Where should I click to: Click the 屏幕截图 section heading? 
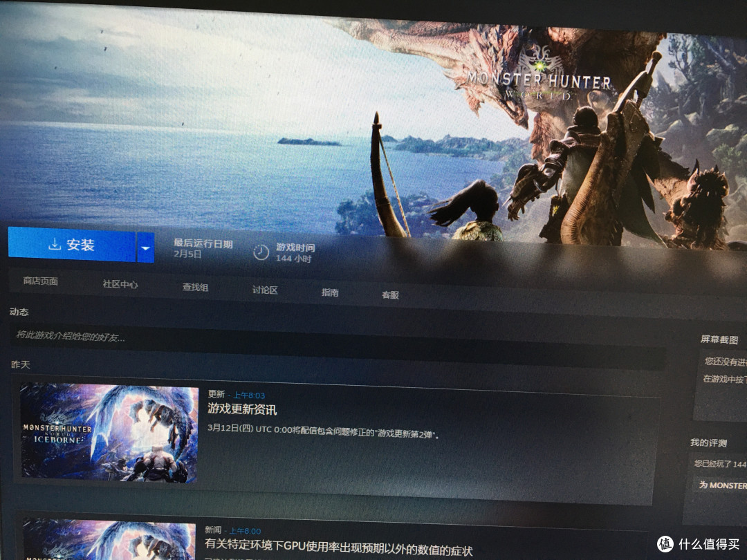(719, 339)
